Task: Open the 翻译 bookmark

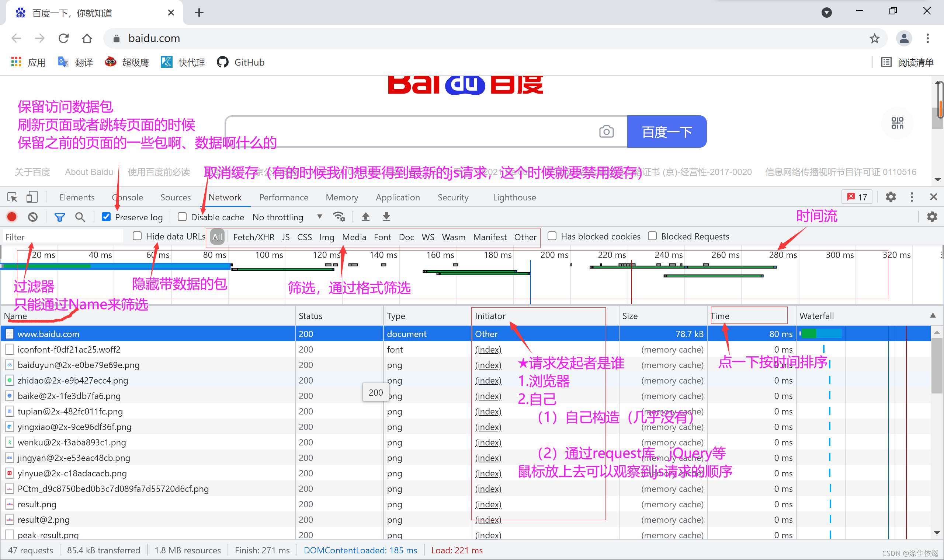Action: click(76, 62)
